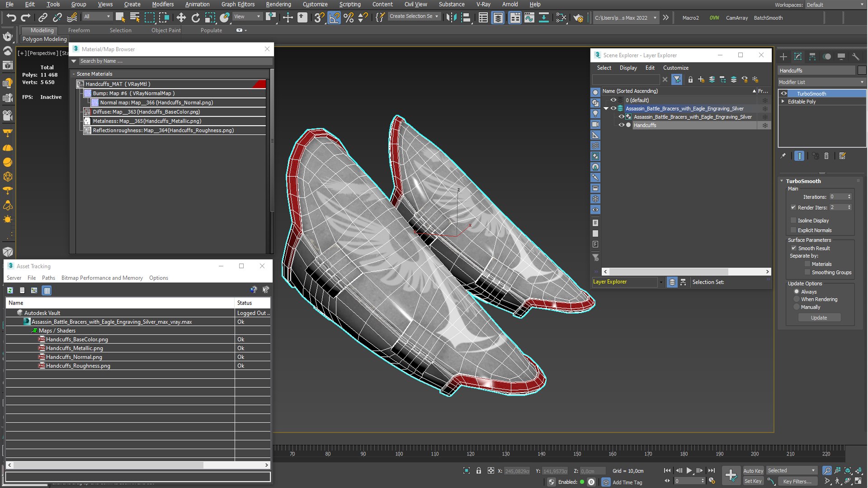This screenshot has width=868, height=488.
Task: Open the Modifier List dropdown
Action: point(821,82)
